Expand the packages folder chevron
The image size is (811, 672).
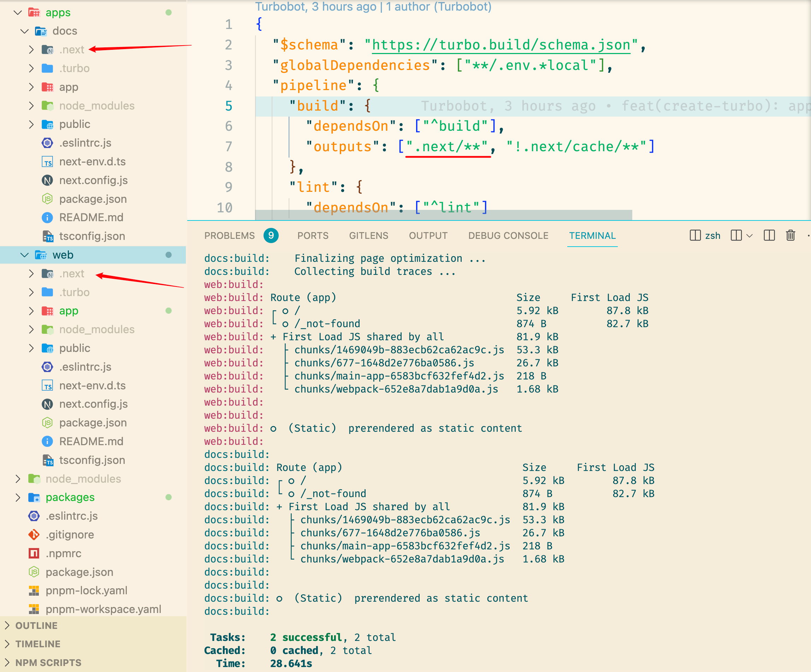click(18, 497)
